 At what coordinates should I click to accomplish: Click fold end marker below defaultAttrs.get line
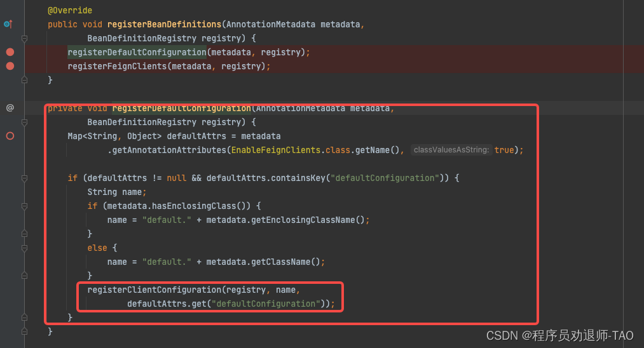pos(25,318)
